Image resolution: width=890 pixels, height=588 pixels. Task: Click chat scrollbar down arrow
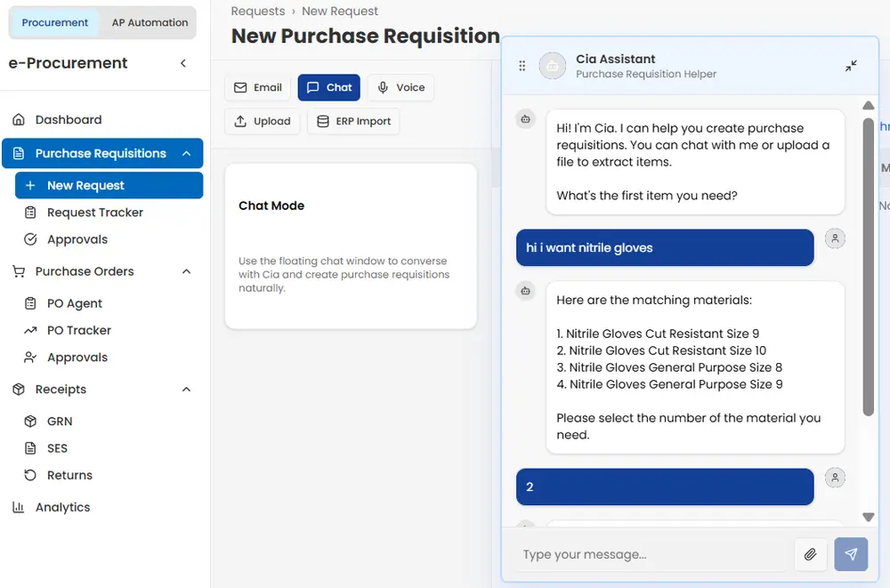(869, 517)
